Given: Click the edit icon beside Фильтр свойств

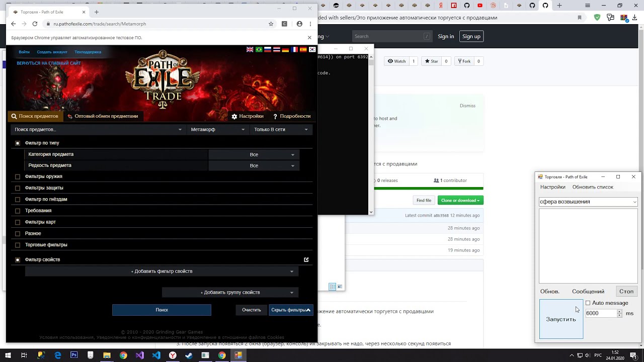Looking at the screenshot, I should click(x=306, y=259).
